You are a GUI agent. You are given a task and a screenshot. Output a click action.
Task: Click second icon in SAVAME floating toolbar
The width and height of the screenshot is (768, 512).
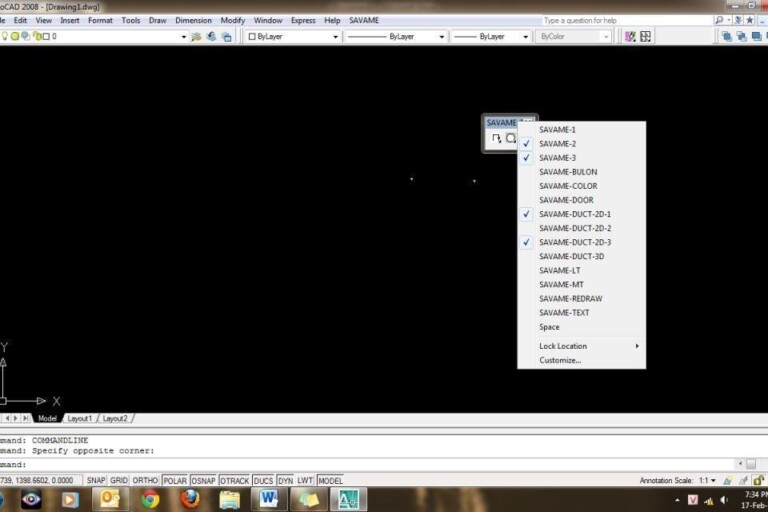pos(511,138)
